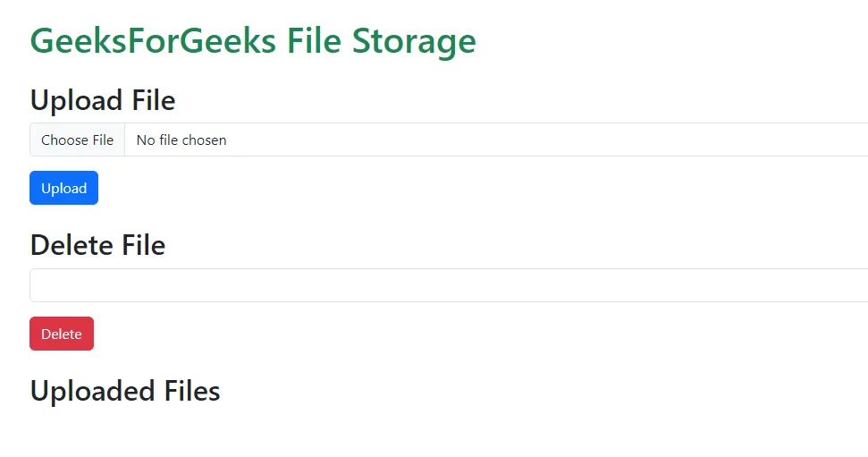Click "Files" in the Uploaded Files heading
Screen dimensions: 868x457
[192, 391]
